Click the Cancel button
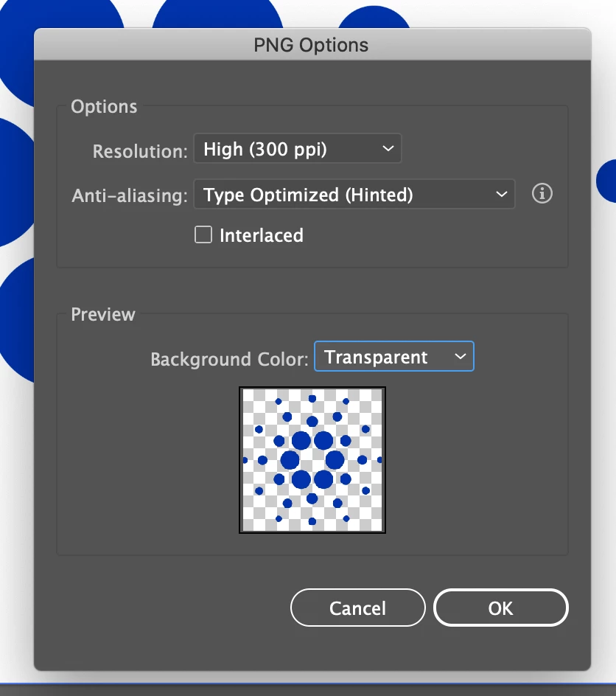616x696 pixels. click(x=357, y=608)
